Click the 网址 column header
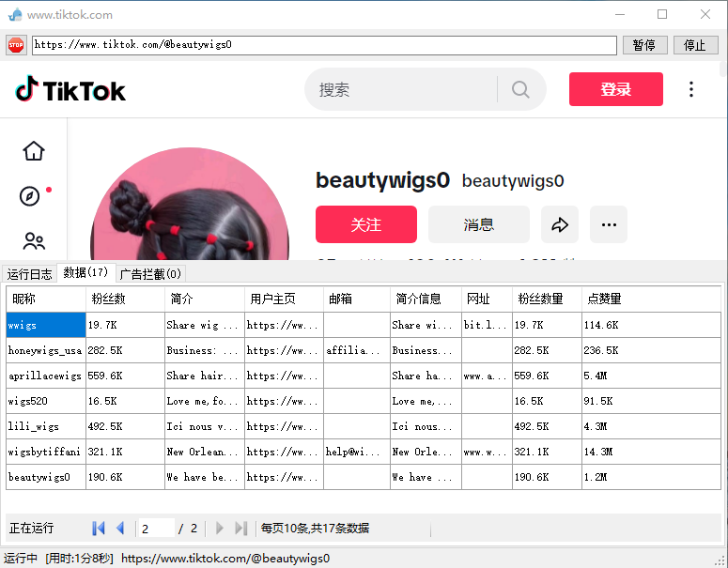 coord(487,299)
